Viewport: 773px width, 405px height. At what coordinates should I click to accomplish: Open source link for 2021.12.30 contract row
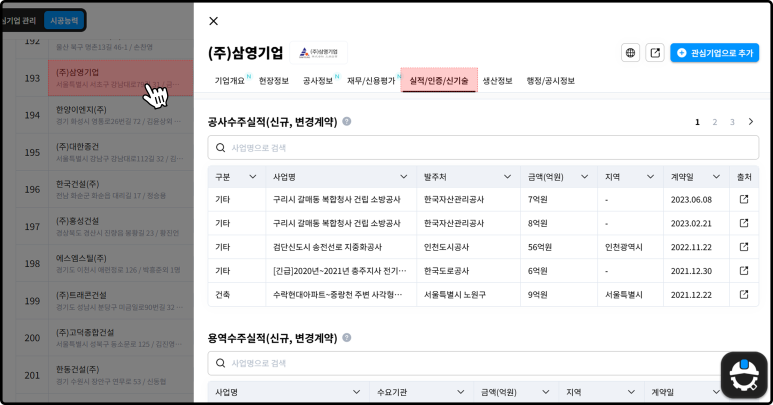tap(744, 270)
